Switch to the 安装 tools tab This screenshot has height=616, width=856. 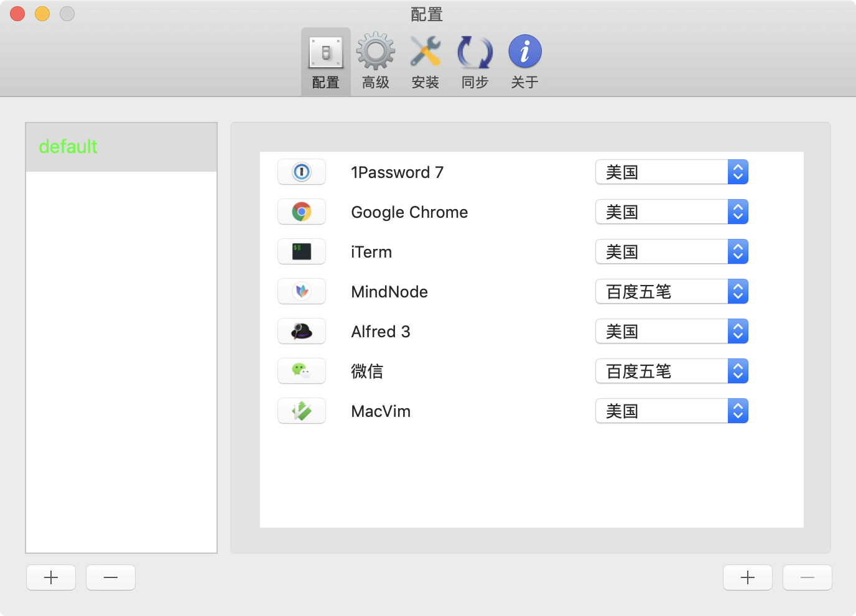point(426,62)
